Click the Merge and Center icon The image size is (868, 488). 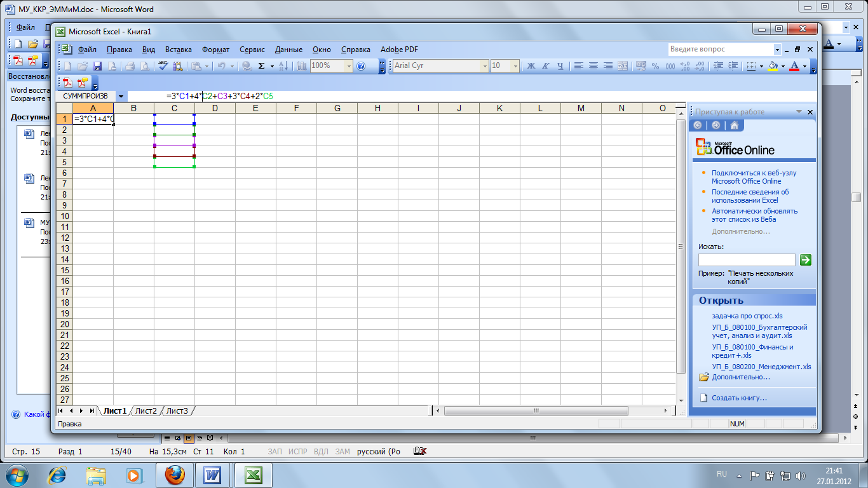[622, 65]
